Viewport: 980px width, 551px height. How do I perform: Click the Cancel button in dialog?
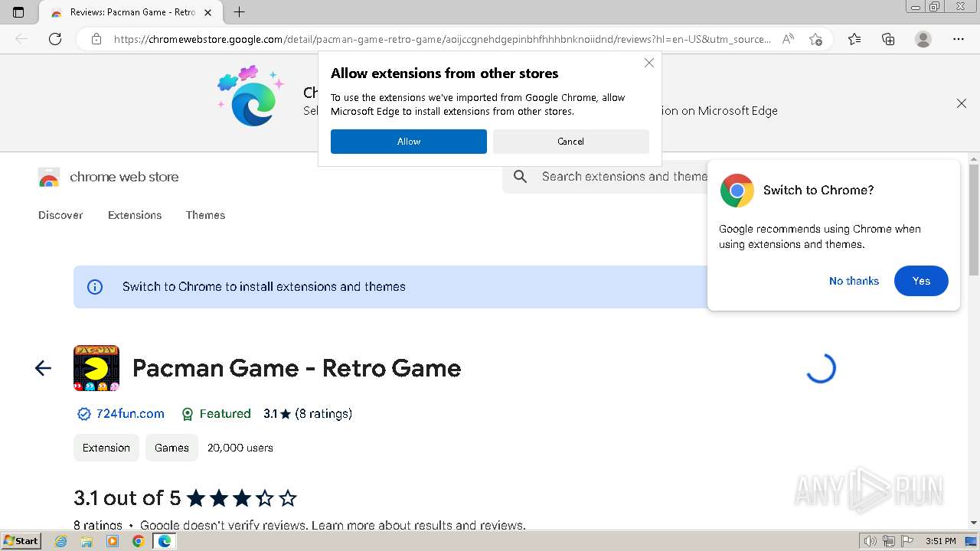tap(571, 142)
